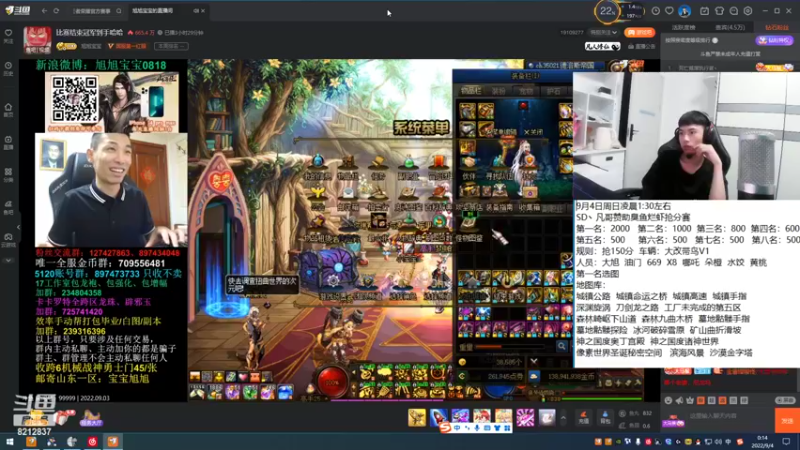Click the floating performance ball showing 22
The image size is (800, 450).
607,11
